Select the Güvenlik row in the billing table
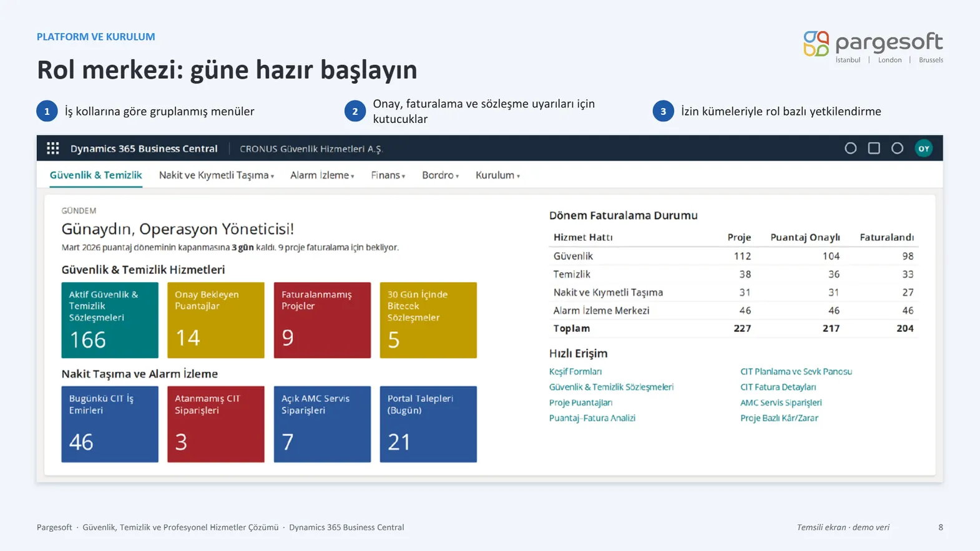 pyautogui.click(x=733, y=256)
